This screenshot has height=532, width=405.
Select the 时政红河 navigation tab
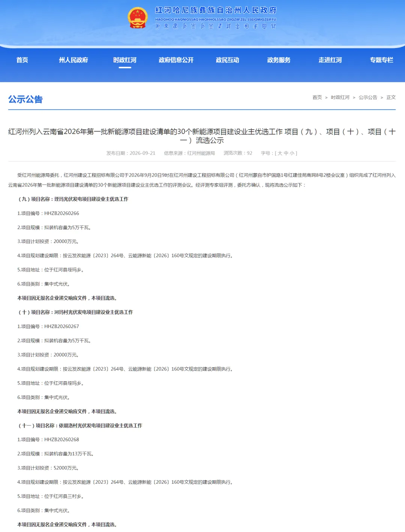click(x=125, y=60)
